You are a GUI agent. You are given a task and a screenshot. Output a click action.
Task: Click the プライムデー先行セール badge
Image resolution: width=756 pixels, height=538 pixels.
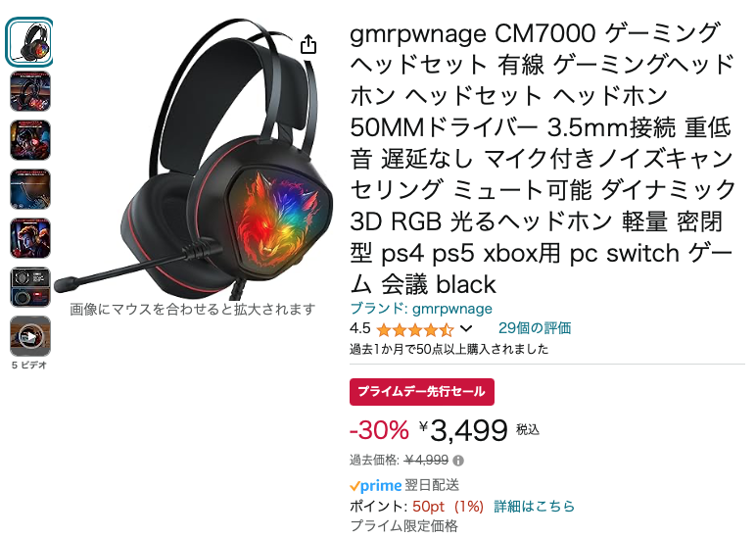(422, 391)
